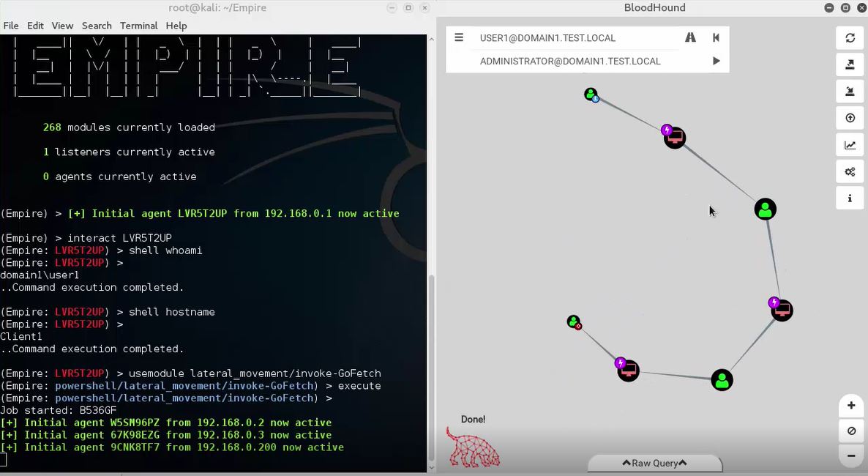Image resolution: width=868 pixels, height=476 pixels.
Task: Click the pathfinding road icon
Action: 690,37
